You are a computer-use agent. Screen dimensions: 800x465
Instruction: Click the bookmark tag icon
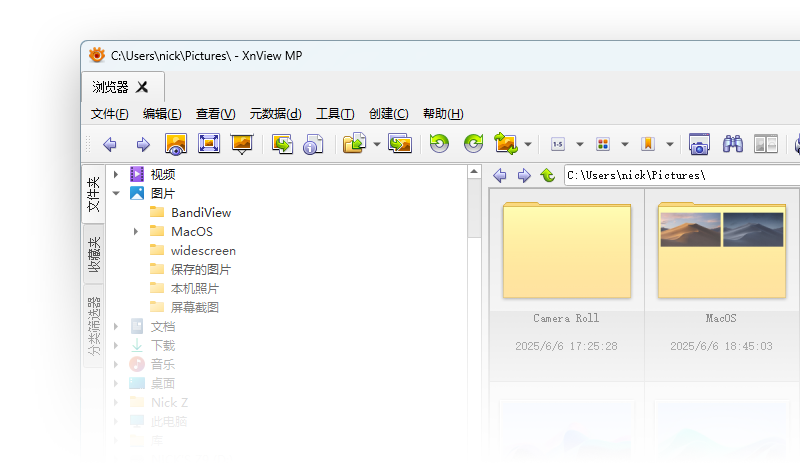647,144
